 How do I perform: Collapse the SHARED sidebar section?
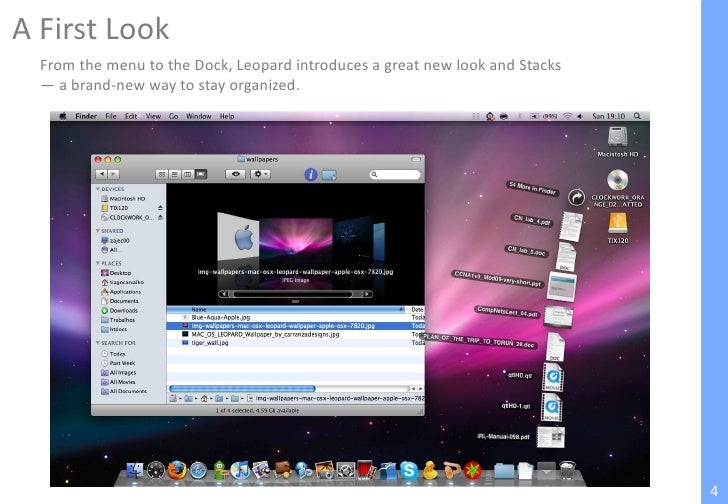point(98,231)
